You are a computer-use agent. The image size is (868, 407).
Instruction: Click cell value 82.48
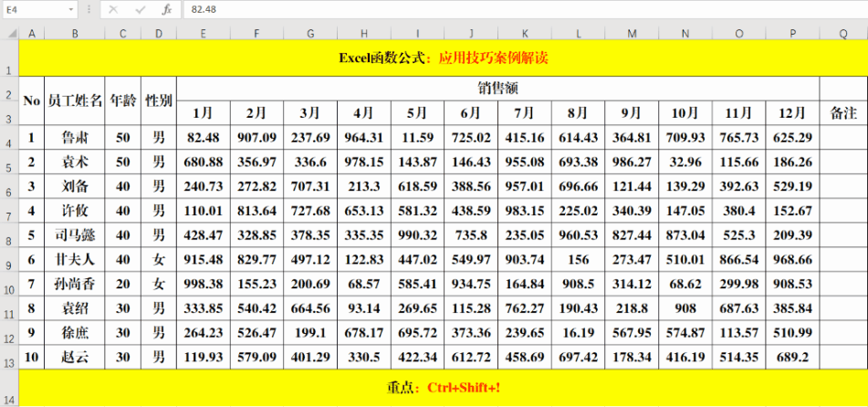[x=204, y=137]
